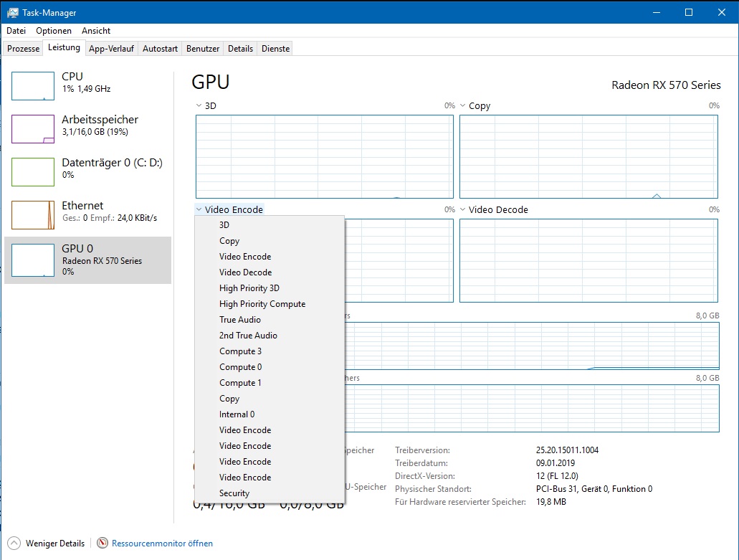Choose 3D in the engine list
The width and height of the screenshot is (739, 560).
[270, 225]
